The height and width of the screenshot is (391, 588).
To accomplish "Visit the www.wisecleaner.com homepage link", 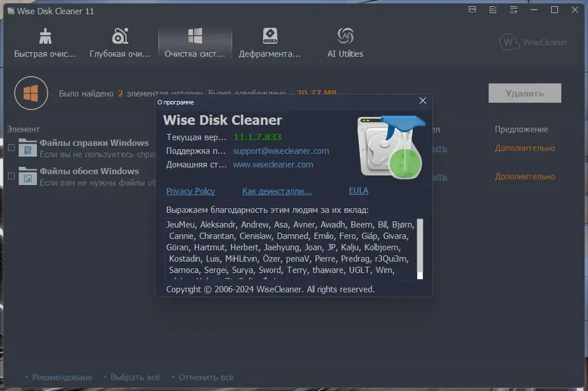I will click(273, 165).
